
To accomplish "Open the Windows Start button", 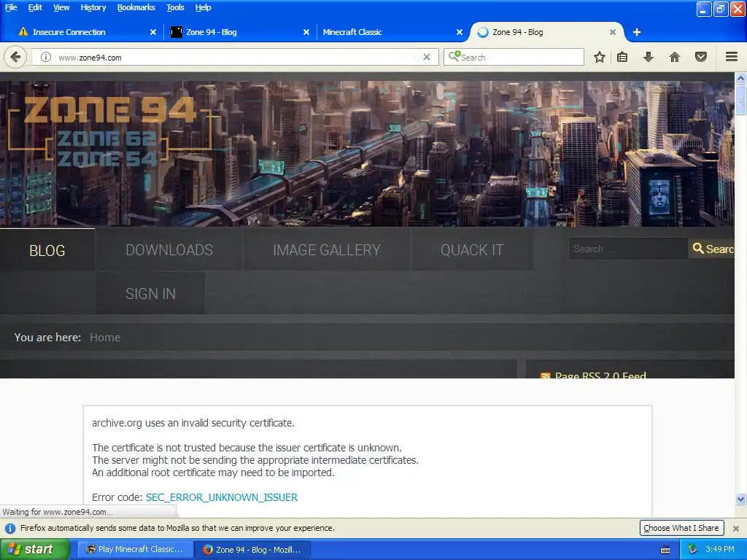I will coord(34,549).
